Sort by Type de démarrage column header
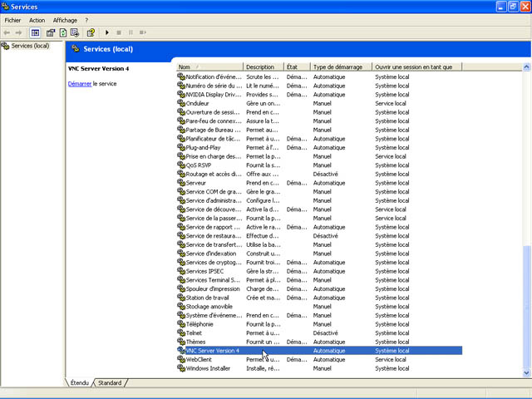 [x=341, y=66]
